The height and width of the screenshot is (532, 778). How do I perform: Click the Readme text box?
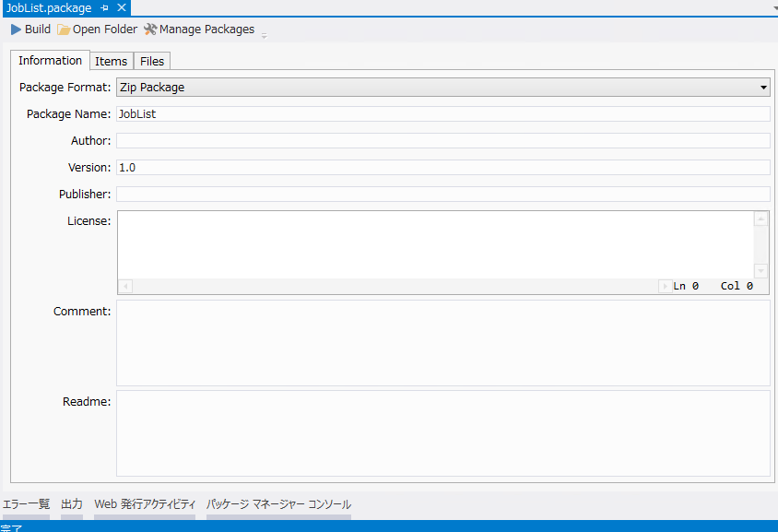click(443, 433)
